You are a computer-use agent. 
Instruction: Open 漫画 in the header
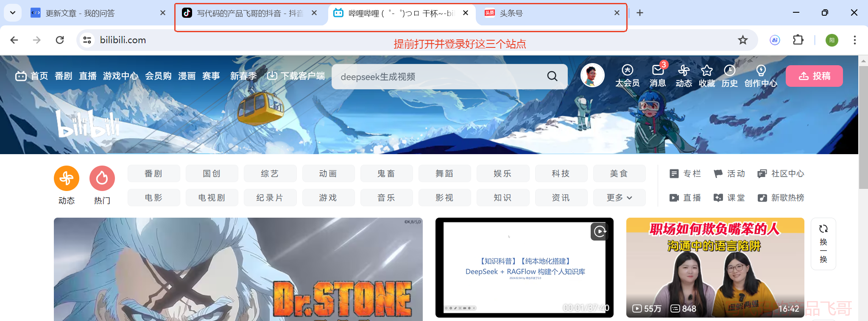(187, 76)
